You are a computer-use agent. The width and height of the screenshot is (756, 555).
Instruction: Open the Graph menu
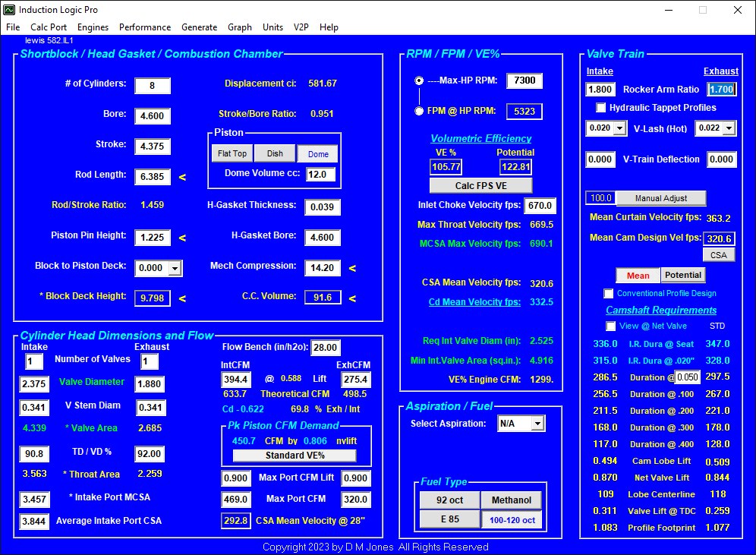tap(240, 27)
